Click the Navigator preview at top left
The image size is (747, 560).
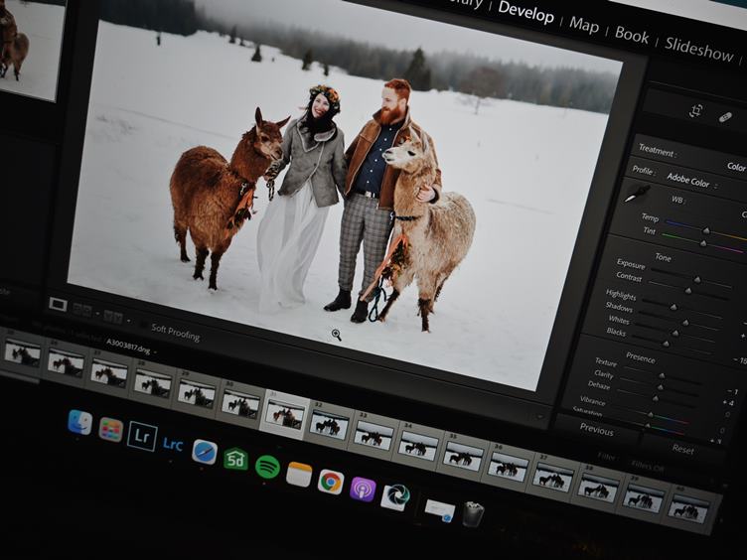point(29,48)
